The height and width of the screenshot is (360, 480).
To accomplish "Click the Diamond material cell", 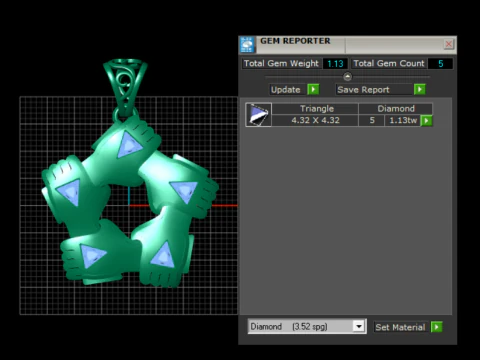I will (x=396, y=109).
